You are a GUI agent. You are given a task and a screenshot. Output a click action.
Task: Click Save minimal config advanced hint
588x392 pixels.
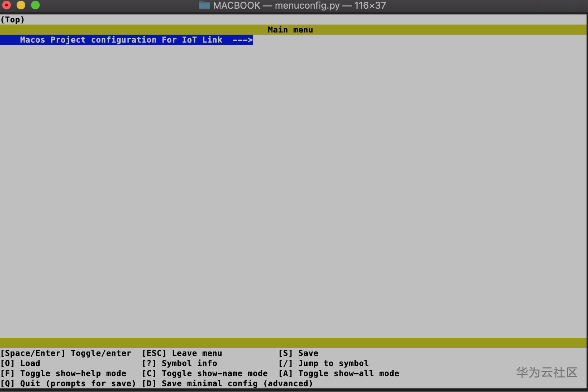[228, 383]
